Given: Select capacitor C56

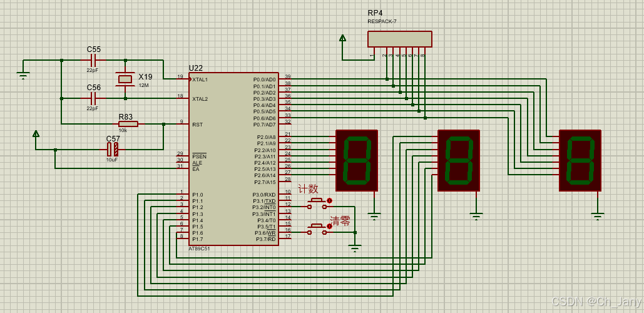Looking at the screenshot, I should point(93,98).
